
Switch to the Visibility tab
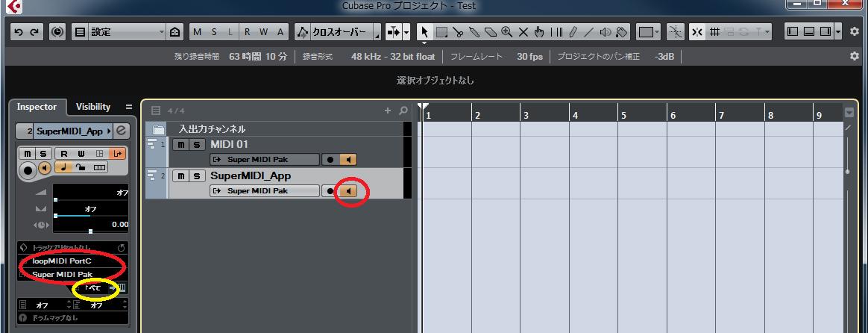point(93,107)
